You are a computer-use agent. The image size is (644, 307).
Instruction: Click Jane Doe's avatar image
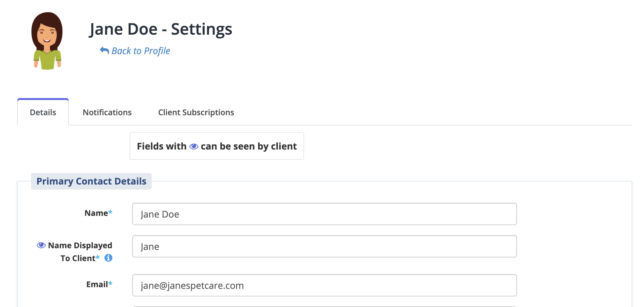(47, 41)
